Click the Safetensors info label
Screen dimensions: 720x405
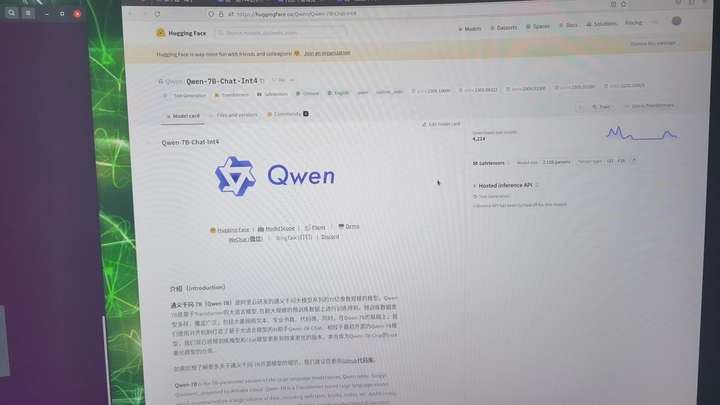pos(489,163)
